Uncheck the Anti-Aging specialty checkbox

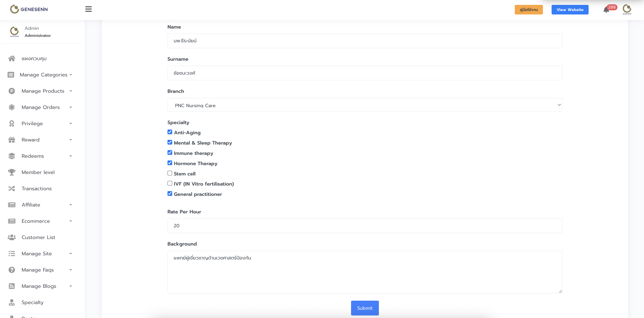(x=170, y=132)
